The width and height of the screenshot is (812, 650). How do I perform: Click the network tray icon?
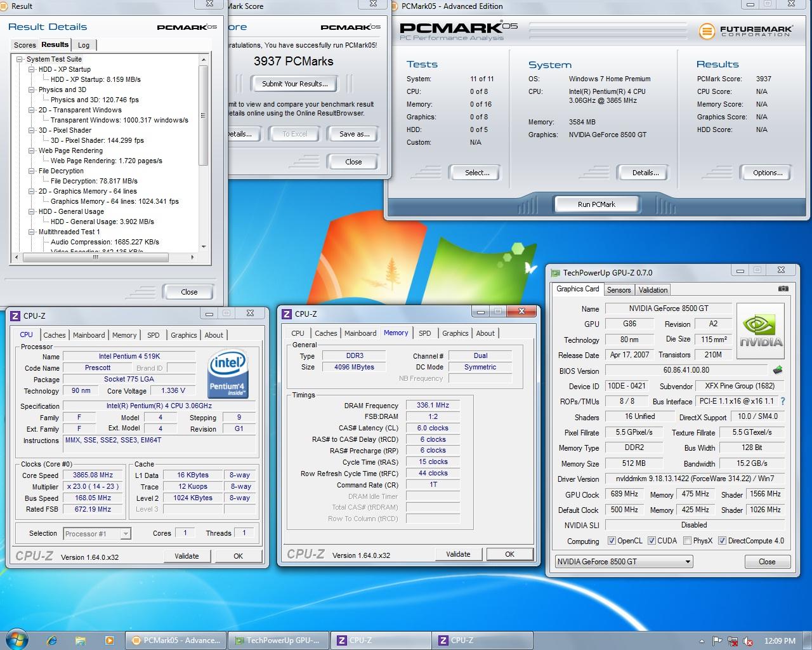coord(733,641)
